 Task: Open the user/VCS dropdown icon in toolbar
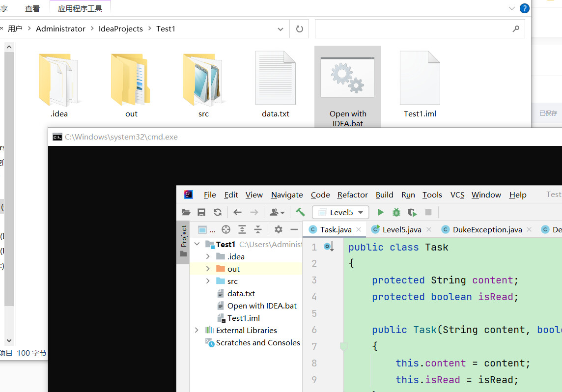tap(277, 213)
